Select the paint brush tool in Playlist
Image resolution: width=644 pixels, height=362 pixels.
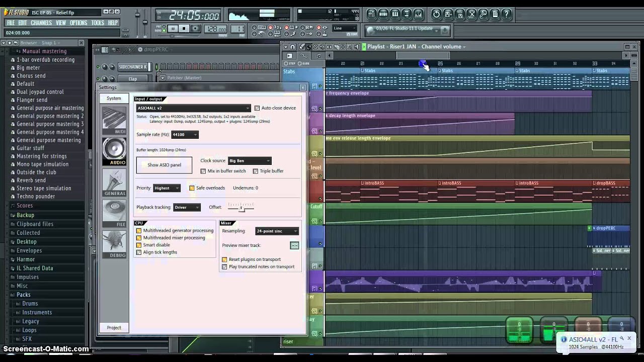click(309, 47)
